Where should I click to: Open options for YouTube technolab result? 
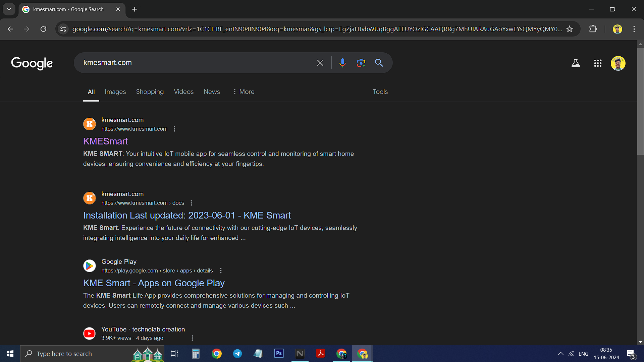pos(192,338)
